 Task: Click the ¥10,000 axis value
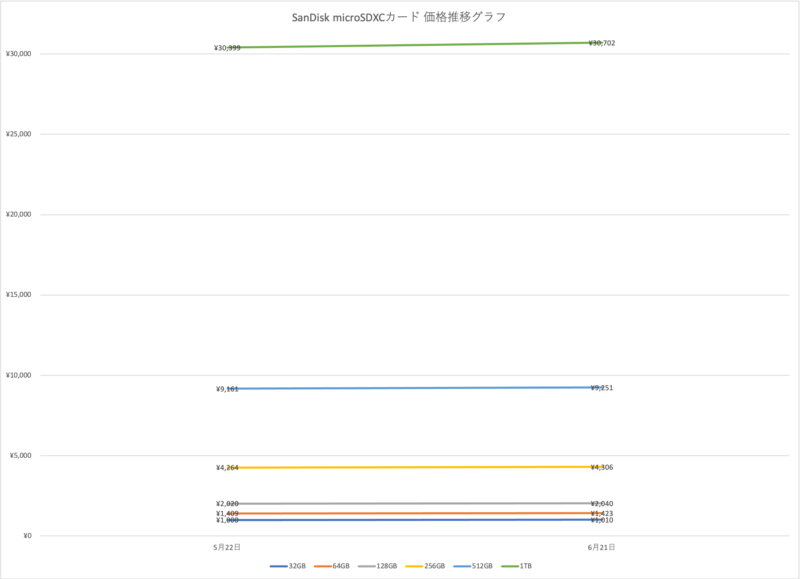point(18,375)
